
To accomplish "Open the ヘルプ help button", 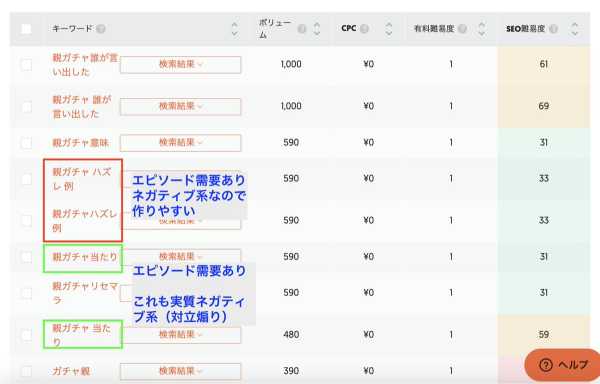I will pos(563,365).
